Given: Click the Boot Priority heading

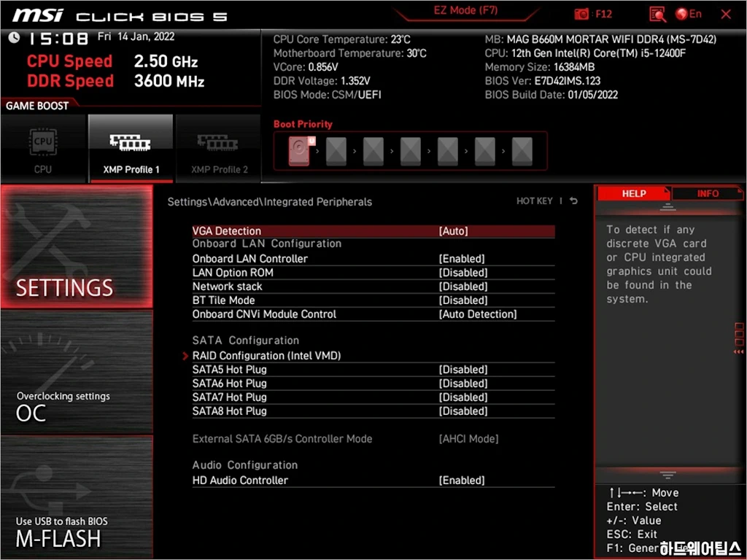Looking at the screenshot, I should 303,124.
